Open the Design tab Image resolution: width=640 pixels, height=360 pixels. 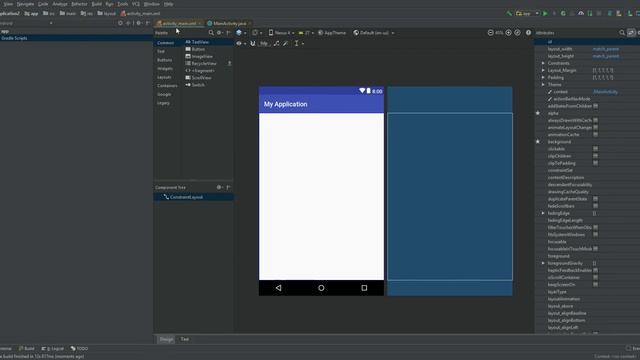(x=166, y=339)
